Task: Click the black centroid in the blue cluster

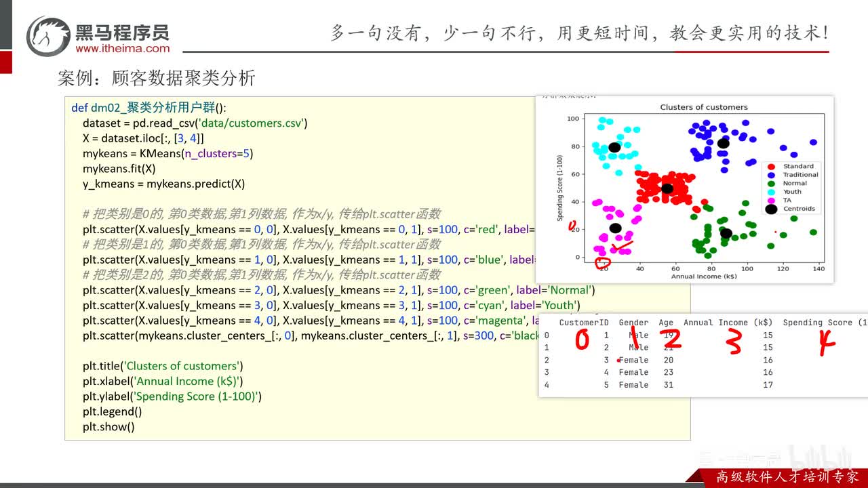Action: pyautogui.click(x=723, y=144)
